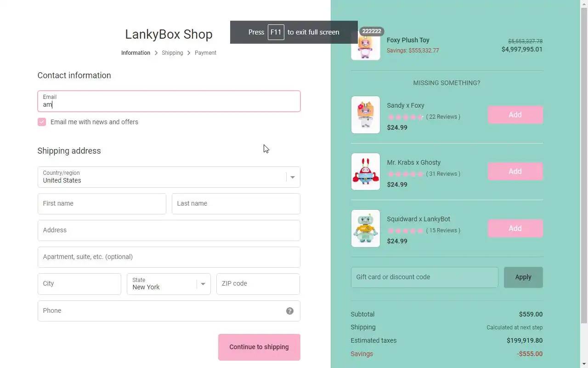Add Squidward x LankyBot to the order

[x=515, y=229]
